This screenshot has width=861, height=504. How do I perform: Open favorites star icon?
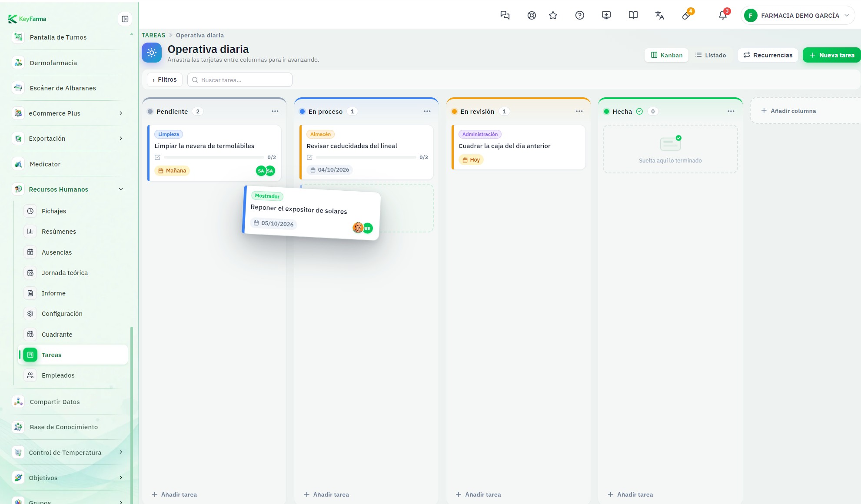coord(553,16)
